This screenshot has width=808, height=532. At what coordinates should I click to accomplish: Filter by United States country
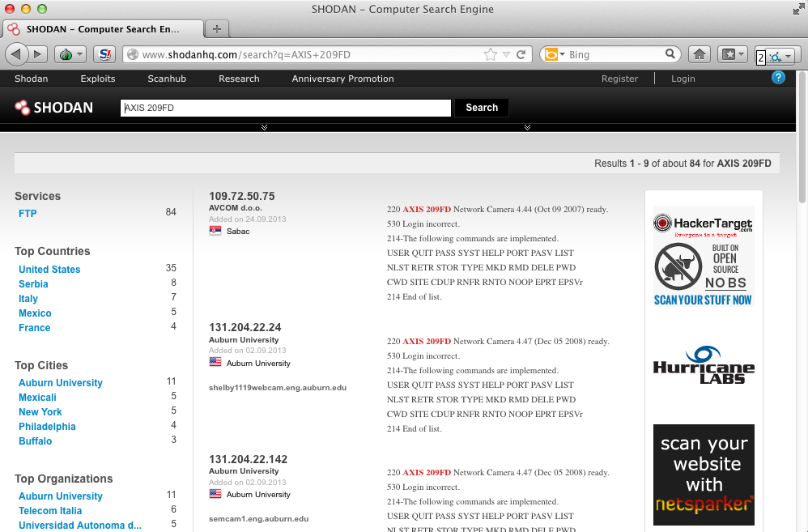click(x=49, y=269)
